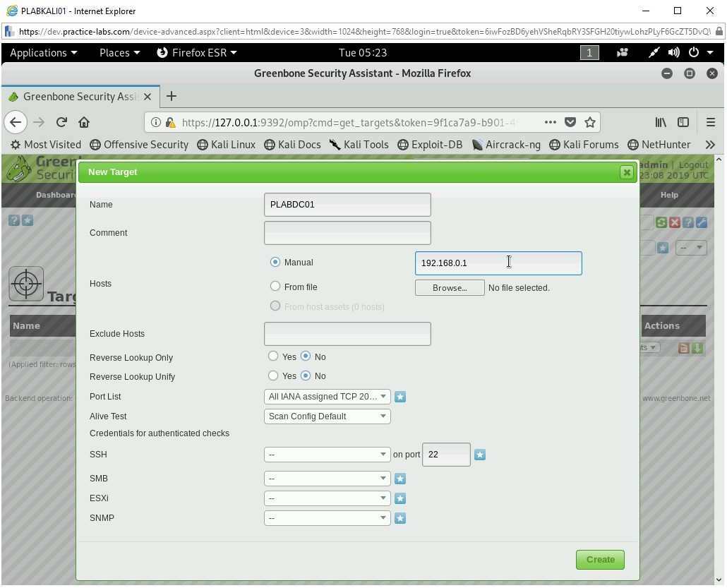
Task: Click the new port list star icon
Action: coord(400,397)
